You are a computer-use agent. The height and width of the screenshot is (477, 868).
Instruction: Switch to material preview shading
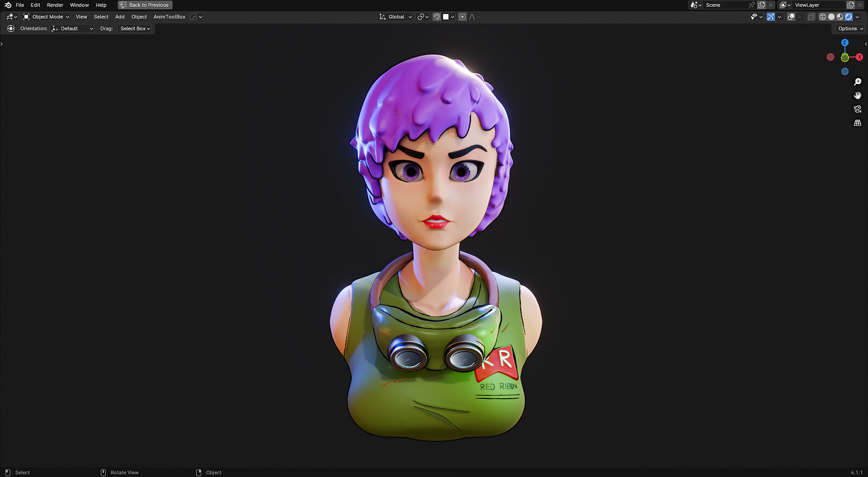pos(840,17)
